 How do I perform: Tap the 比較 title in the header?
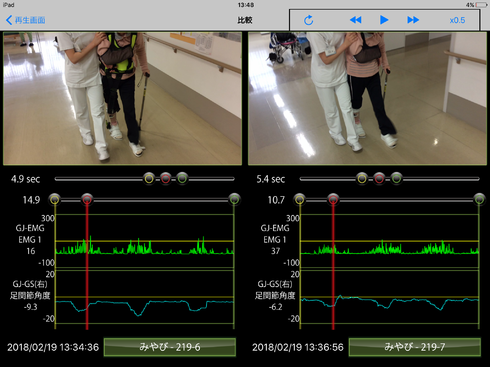(245, 20)
